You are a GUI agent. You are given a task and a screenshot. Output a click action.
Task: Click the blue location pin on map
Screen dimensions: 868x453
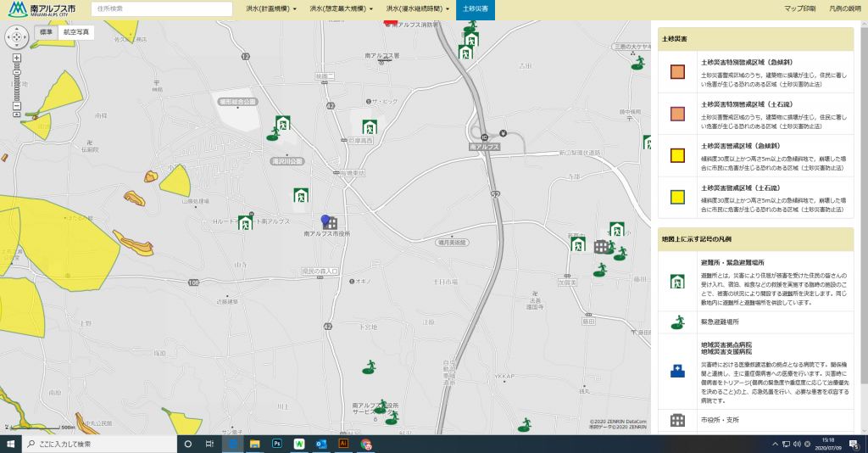(324, 221)
